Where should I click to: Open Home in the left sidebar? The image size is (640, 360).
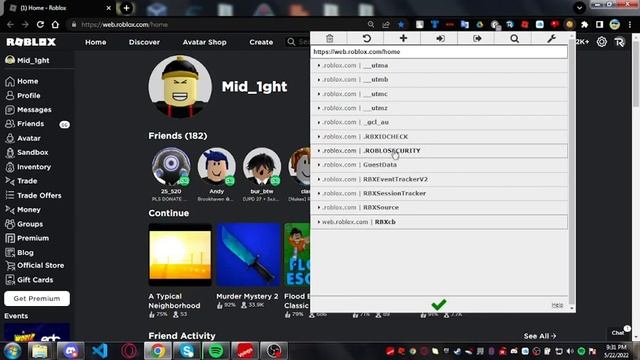pos(22,81)
